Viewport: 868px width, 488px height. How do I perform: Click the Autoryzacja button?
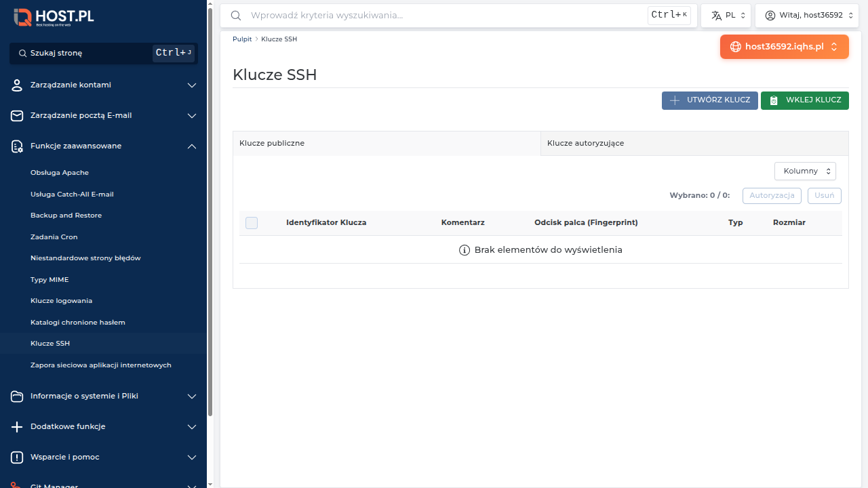click(x=772, y=196)
